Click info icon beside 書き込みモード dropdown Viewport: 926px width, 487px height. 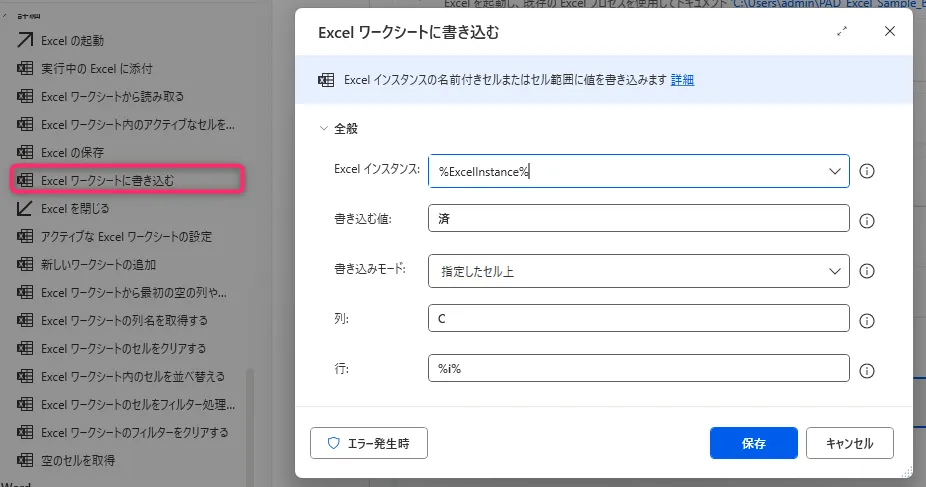point(867,271)
